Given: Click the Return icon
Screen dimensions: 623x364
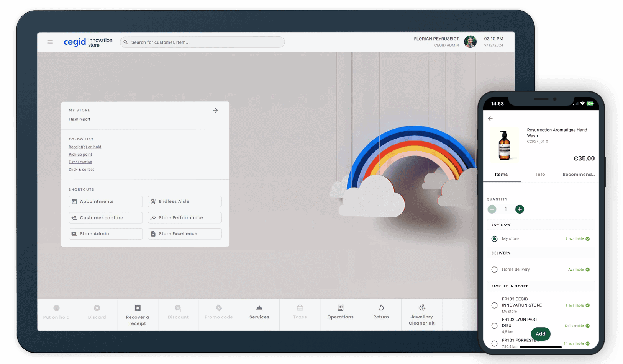Looking at the screenshot, I should pos(381,308).
